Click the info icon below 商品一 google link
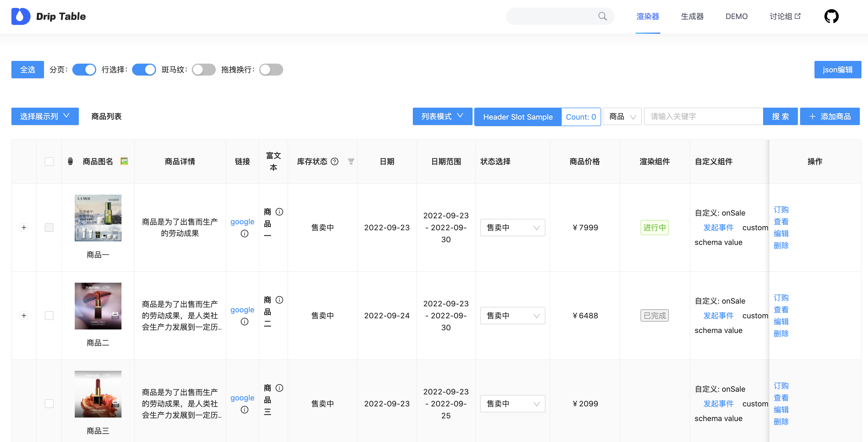 click(x=244, y=233)
